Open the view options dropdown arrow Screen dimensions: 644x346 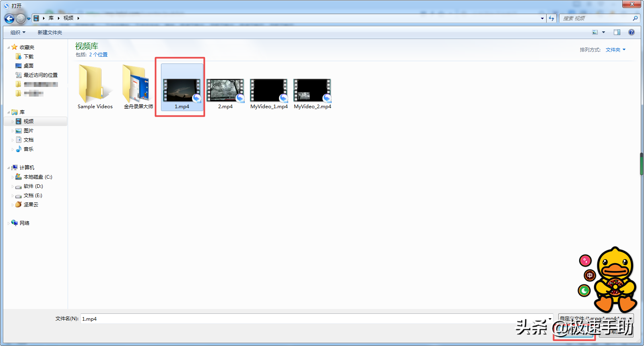click(x=603, y=32)
